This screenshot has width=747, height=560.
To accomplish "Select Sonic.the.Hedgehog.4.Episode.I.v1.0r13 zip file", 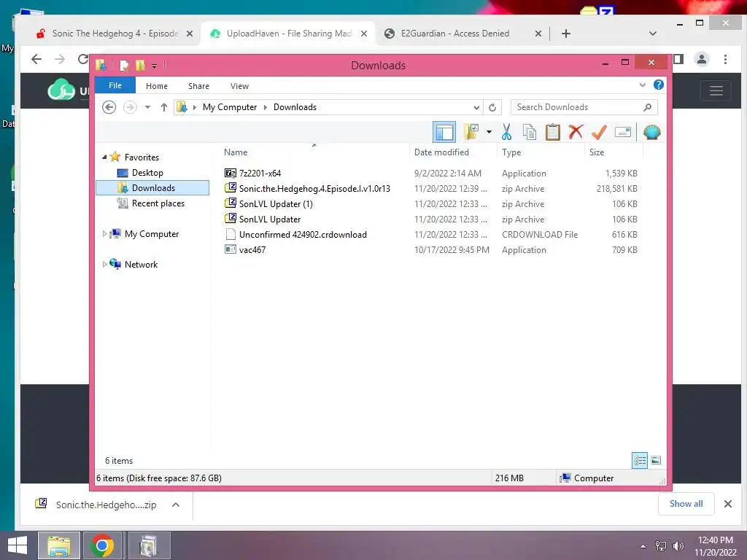I will pos(314,189).
